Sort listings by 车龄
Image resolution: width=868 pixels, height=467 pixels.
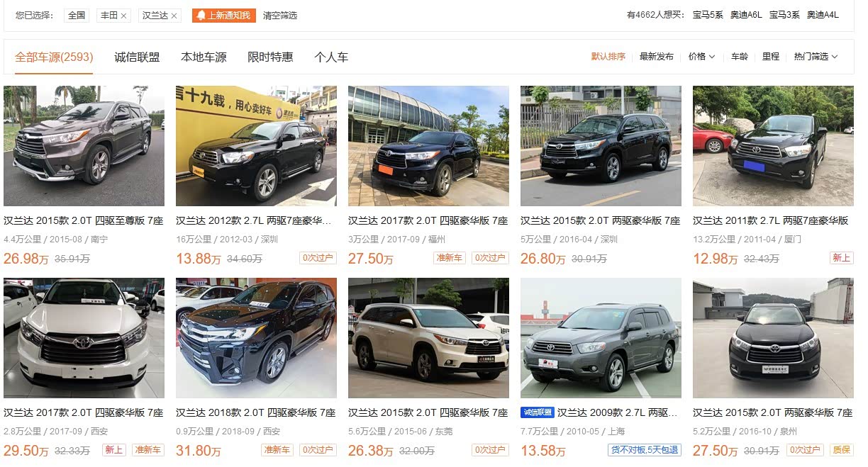(x=740, y=57)
